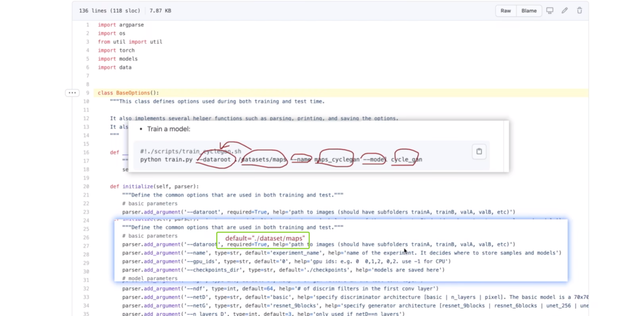Click the 'import data' code line
Viewport: 644px width, 316px height.
point(115,67)
